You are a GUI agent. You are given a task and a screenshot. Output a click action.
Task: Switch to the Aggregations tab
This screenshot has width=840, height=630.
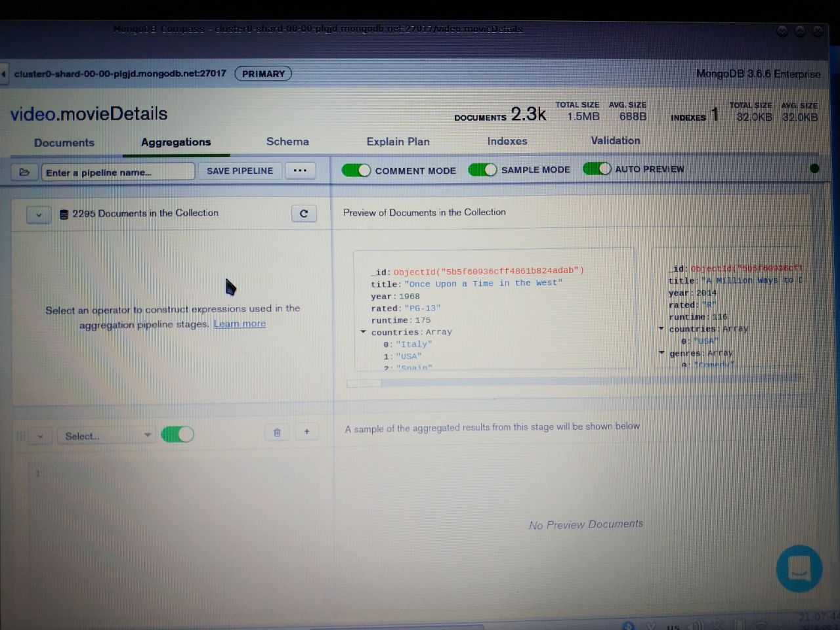[176, 142]
